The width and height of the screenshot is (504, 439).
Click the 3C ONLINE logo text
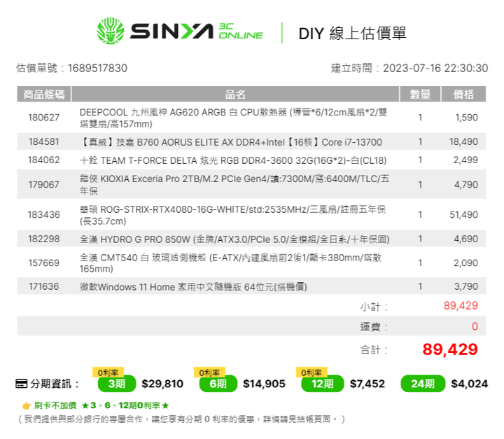point(240,32)
